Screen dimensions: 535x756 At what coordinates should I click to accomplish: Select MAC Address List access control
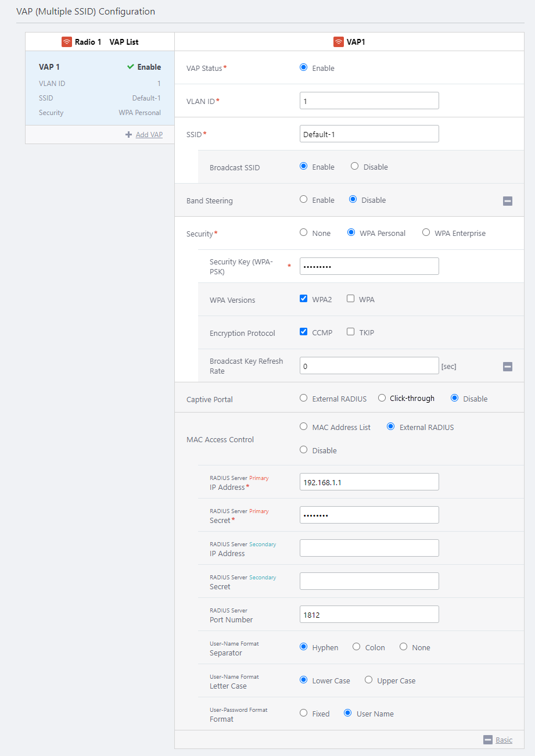[x=303, y=427]
